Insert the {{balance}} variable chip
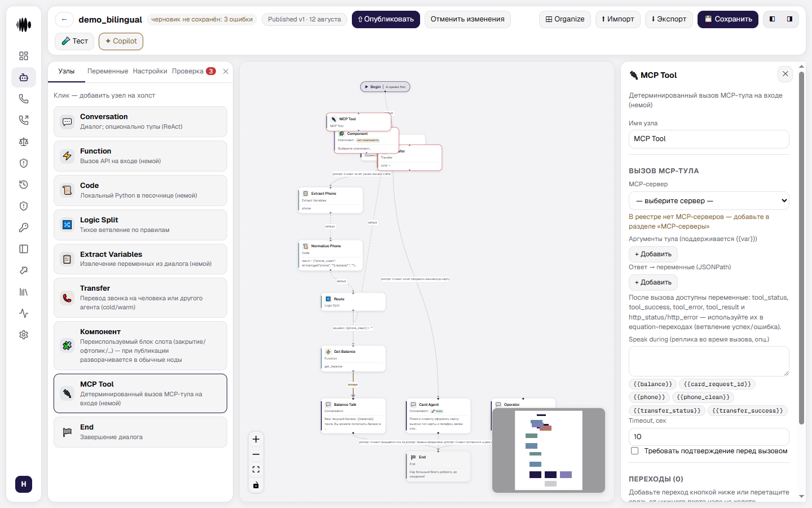812x508 pixels. (652, 384)
